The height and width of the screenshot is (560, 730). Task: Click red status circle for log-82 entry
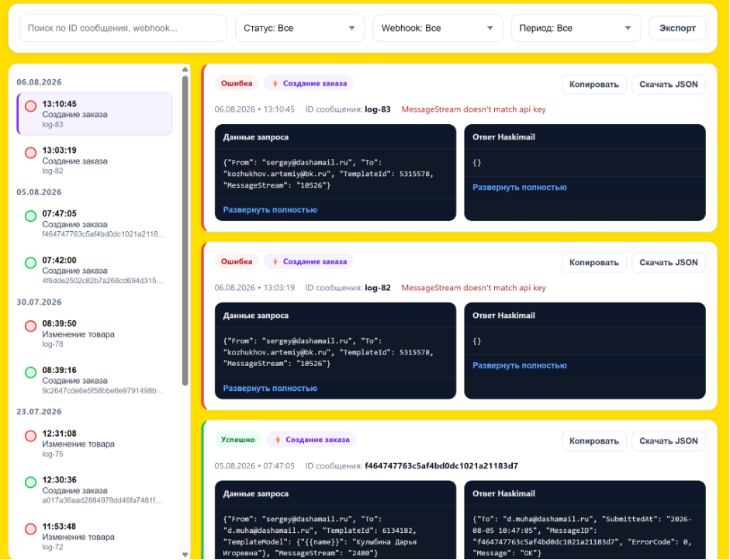(x=31, y=153)
